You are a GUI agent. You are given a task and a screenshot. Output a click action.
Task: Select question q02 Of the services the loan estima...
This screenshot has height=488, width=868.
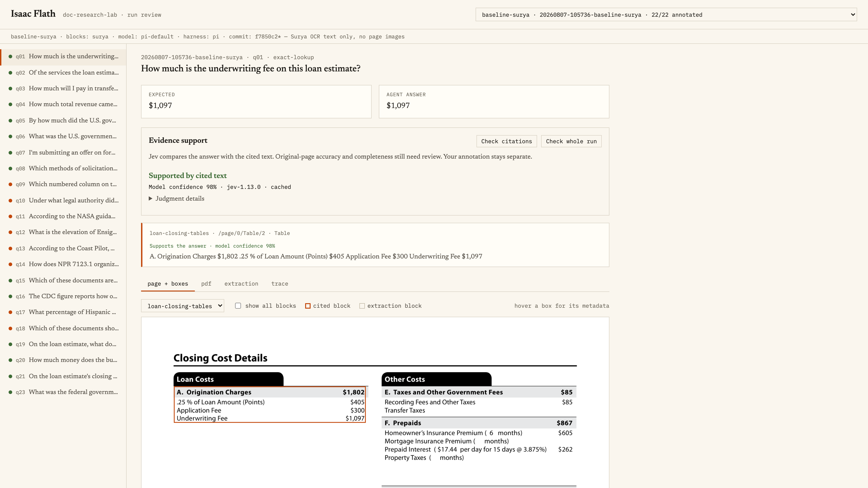[x=63, y=72]
